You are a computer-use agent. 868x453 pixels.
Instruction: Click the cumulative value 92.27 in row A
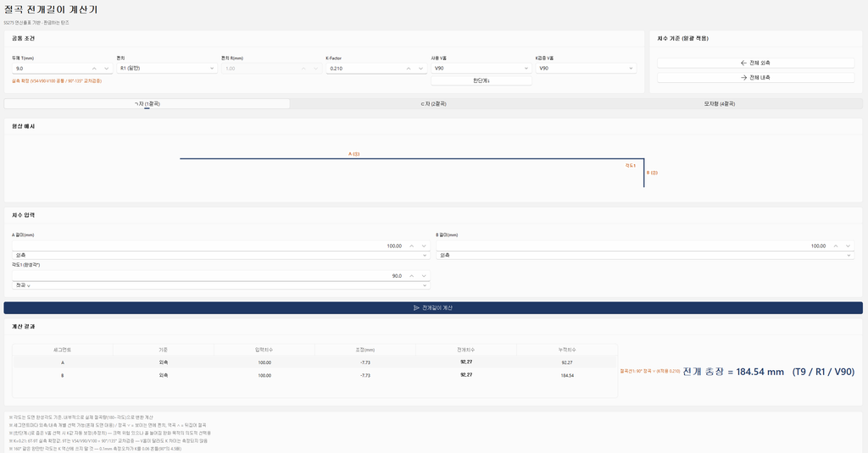pyautogui.click(x=567, y=363)
